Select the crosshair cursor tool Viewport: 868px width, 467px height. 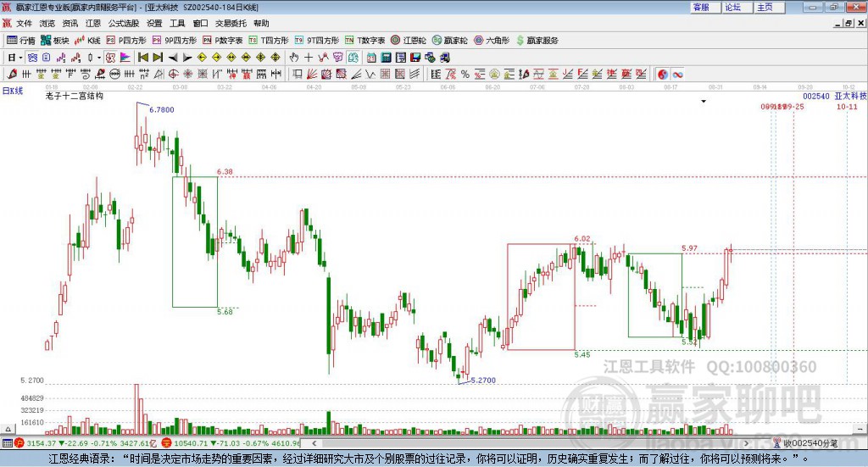[x=309, y=58]
